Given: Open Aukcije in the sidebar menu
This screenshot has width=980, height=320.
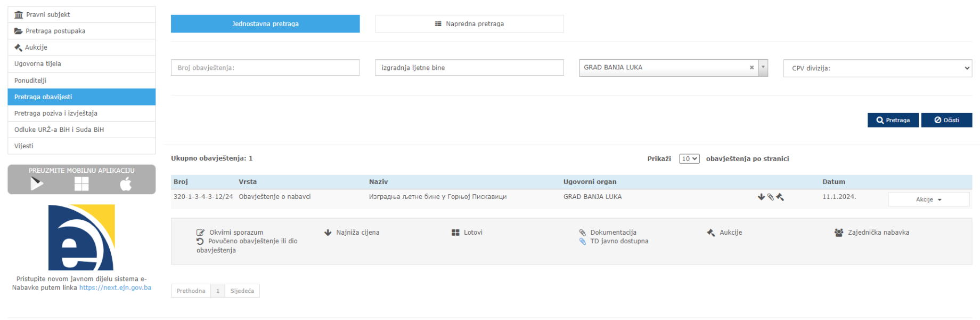Looking at the screenshot, I should (36, 47).
